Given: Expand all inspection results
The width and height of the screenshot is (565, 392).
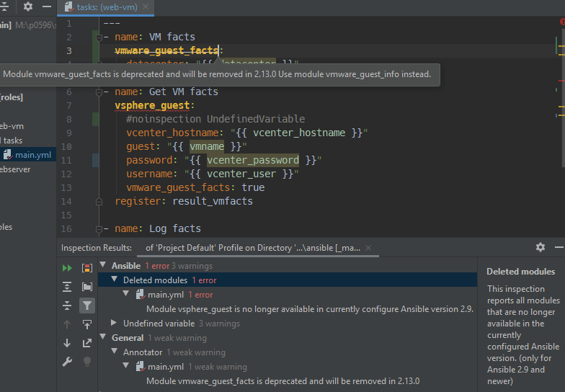Looking at the screenshot, I should tap(67, 287).
